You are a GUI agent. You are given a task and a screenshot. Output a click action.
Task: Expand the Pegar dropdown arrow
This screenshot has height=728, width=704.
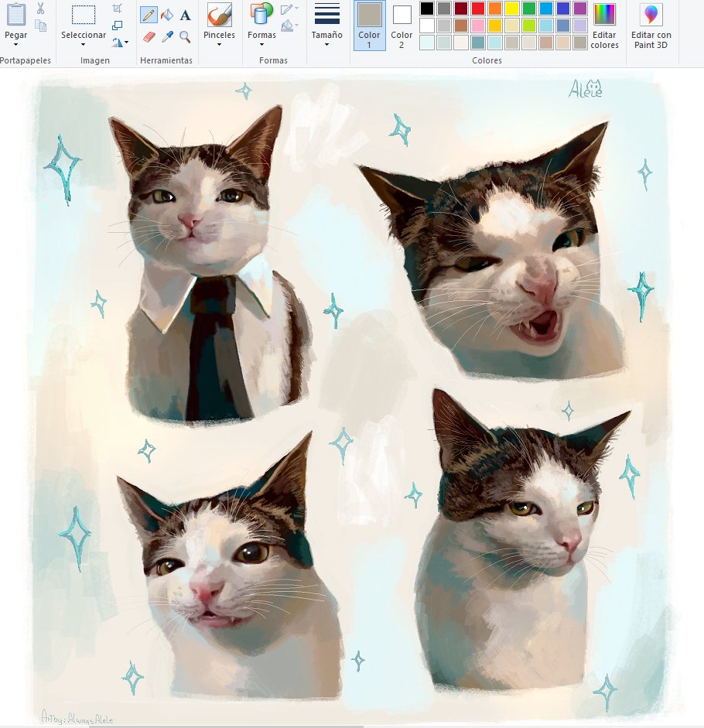click(x=15, y=45)
